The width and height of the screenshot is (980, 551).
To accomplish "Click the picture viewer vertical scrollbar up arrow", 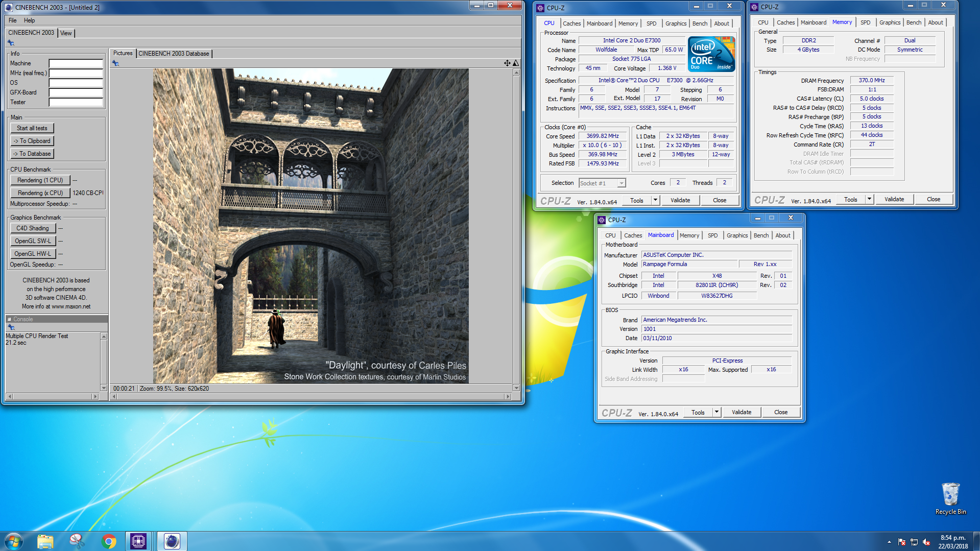I will [516, 72].
